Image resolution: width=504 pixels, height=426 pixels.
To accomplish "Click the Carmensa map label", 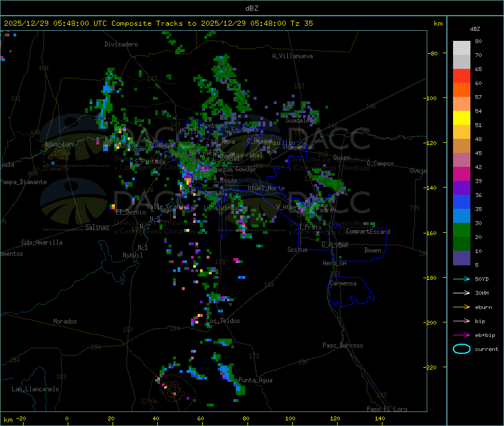I will coord(343,283).
